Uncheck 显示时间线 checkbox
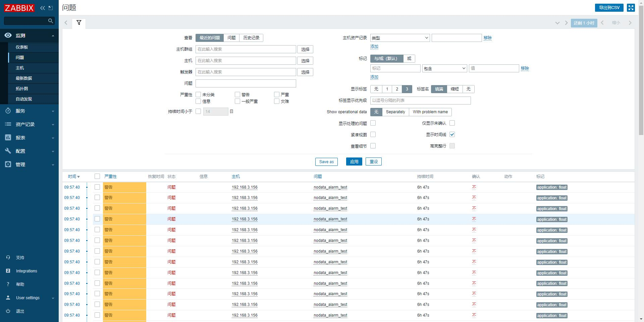644x322 pixels. [452, 134]
